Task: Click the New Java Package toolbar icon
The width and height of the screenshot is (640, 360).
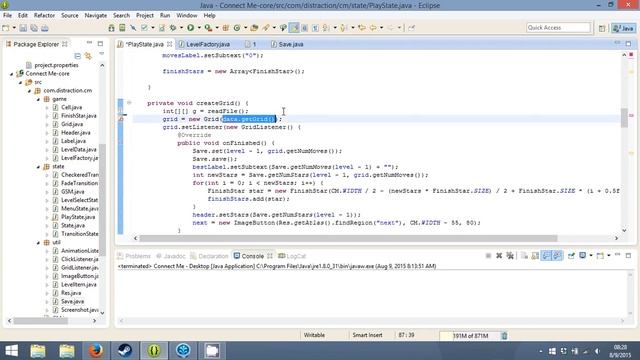Action: [226, 28]
